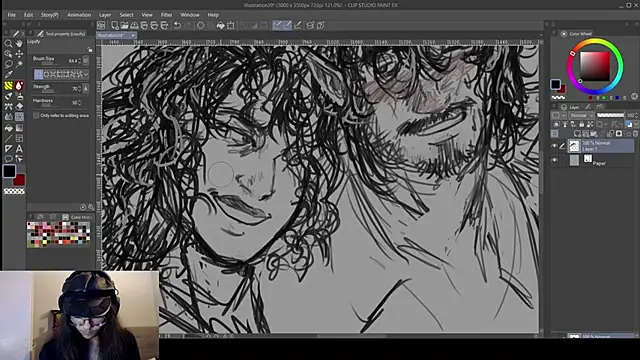Open the Strength dynamics settings button

[x=86, y=88]
